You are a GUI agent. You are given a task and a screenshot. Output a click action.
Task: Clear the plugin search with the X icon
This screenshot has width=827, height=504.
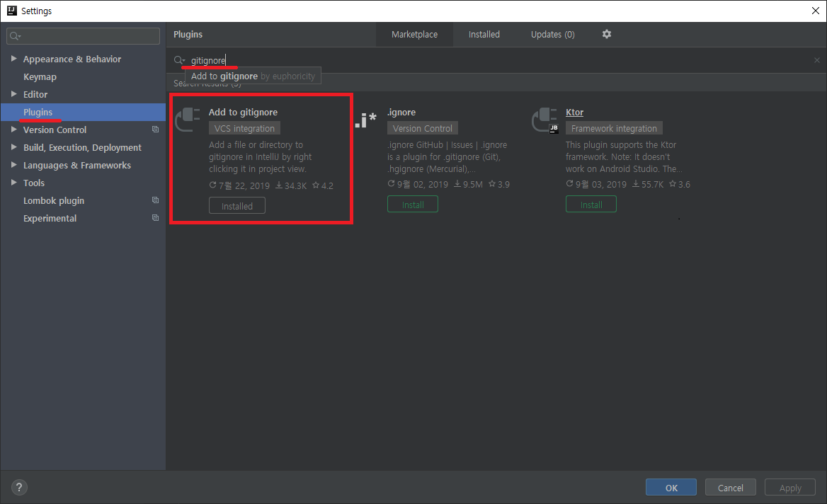tap(816, 60)
